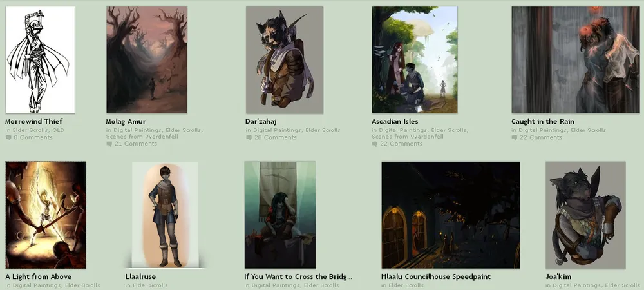This screenshot has width=644, height=290.
Task: Open Caught in the Rain thumbnail
Action: 575,60
